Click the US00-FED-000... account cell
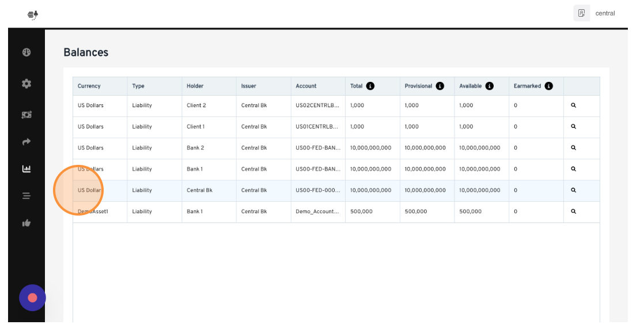This screenshot has height=332, width=644. 318,190
